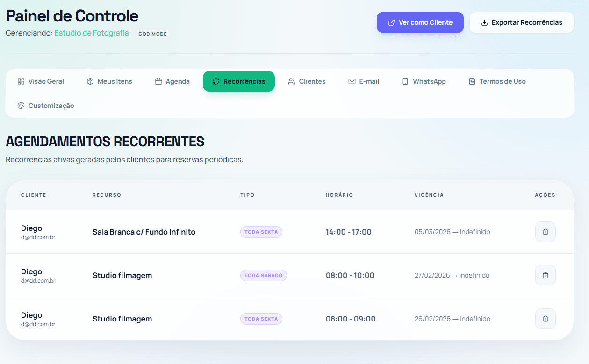The width and height of the screenshot is (589, 364).
Task: View the Termos de Uso tab
Action: (497, 81)
